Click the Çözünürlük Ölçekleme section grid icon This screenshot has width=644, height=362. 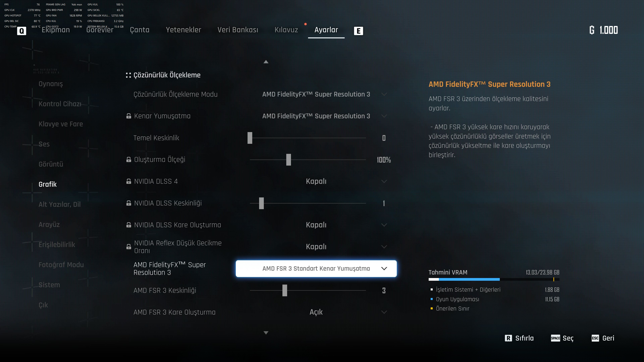(x=128, y=75)
